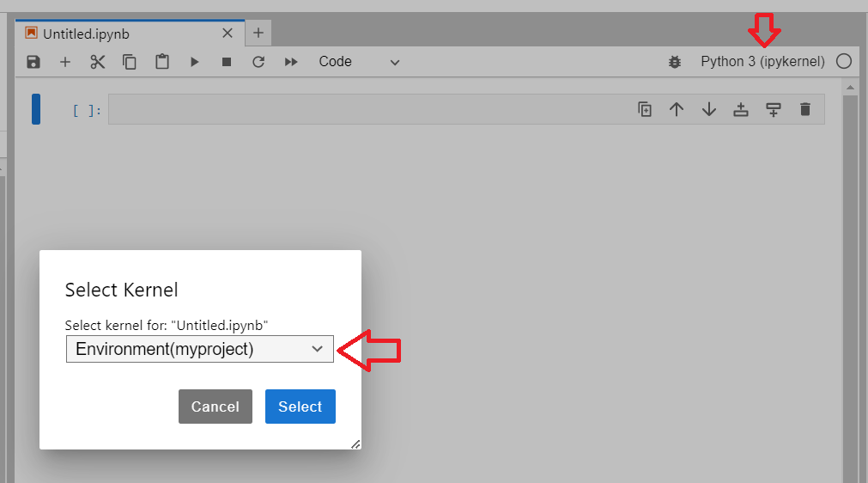Image resolution: width=868 pixels, height=483 pixels.
Task: Delete the cell with trash icon
Action: coord(804,109)
